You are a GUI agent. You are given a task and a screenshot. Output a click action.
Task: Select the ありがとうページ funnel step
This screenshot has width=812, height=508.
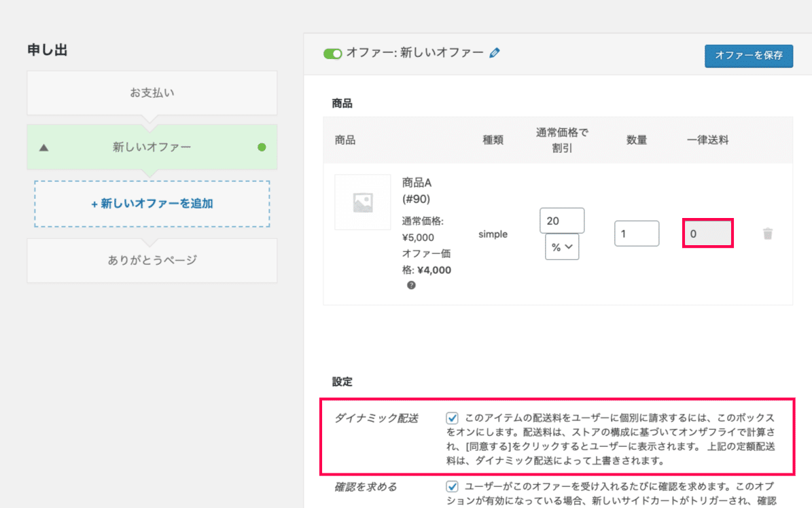tap(152, 261)
